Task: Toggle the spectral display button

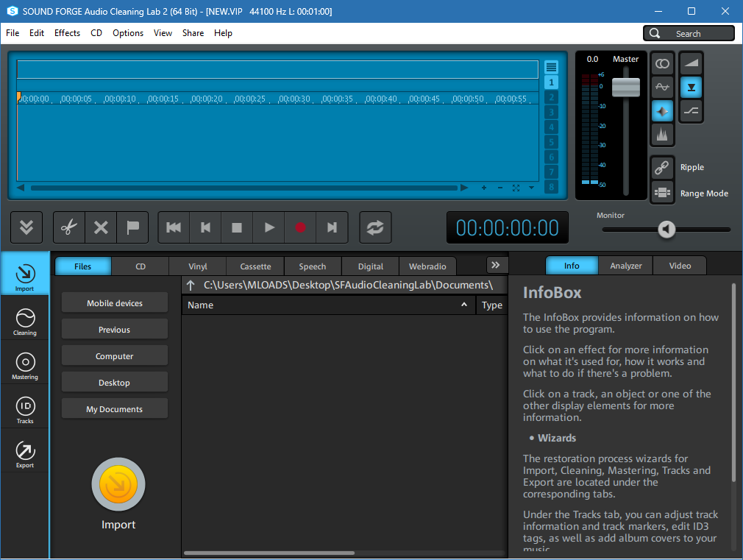Action: coord(662,135)
